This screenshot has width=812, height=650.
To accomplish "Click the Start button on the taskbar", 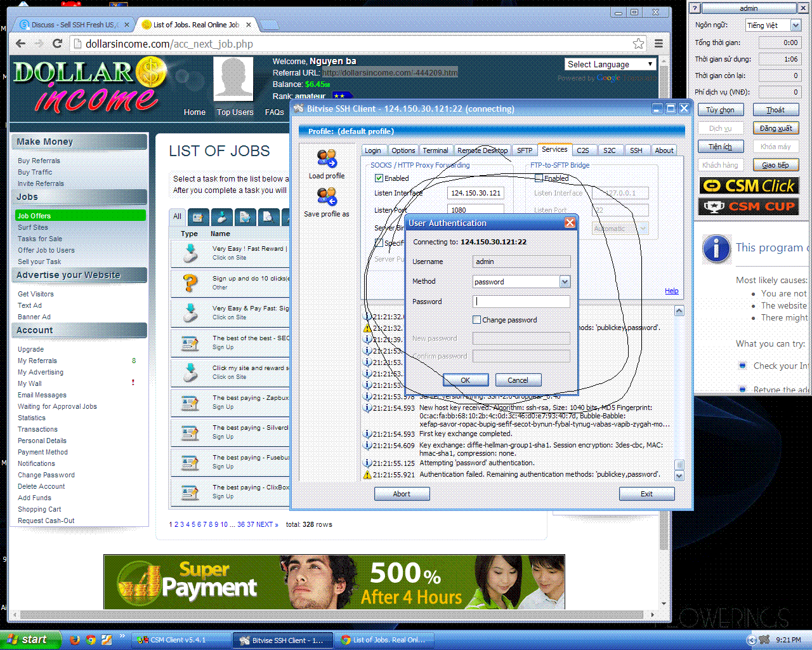I will point(30,640).
